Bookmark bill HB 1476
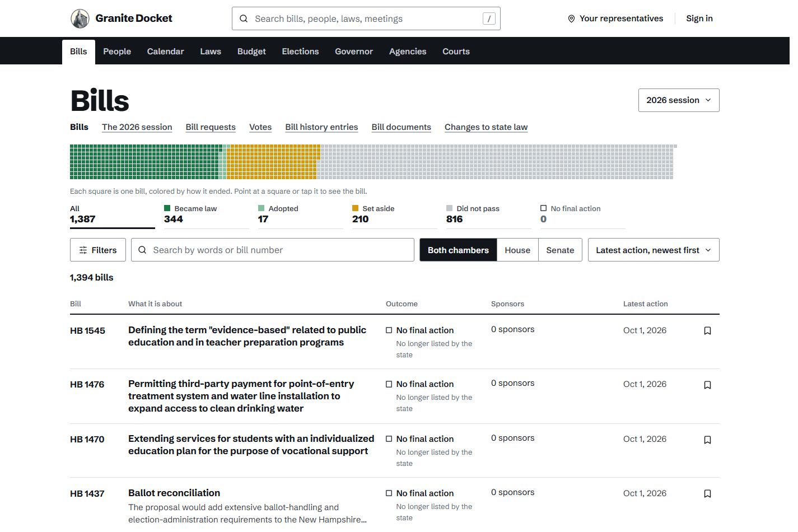The height and width of the screenshot is (532, 798). click(x=707, y=385)
